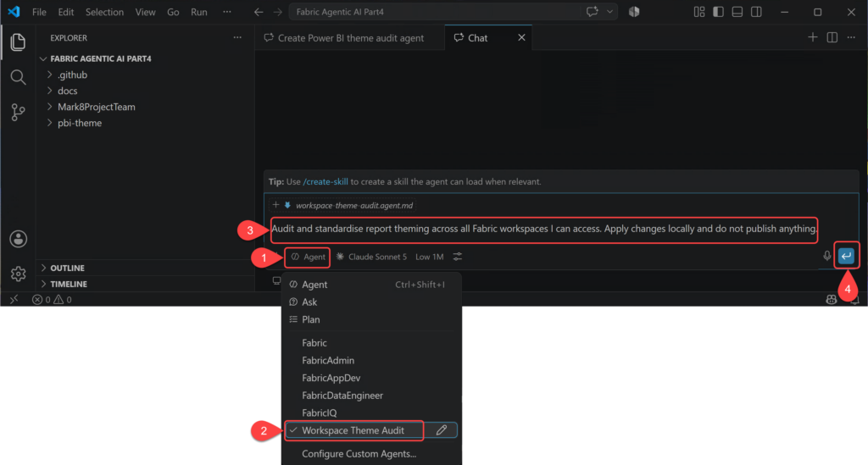Viewport: 868px width, 465px height.
Task: Open Explorer views and more actions ellipsis
Action: click(x=237, y=37)
